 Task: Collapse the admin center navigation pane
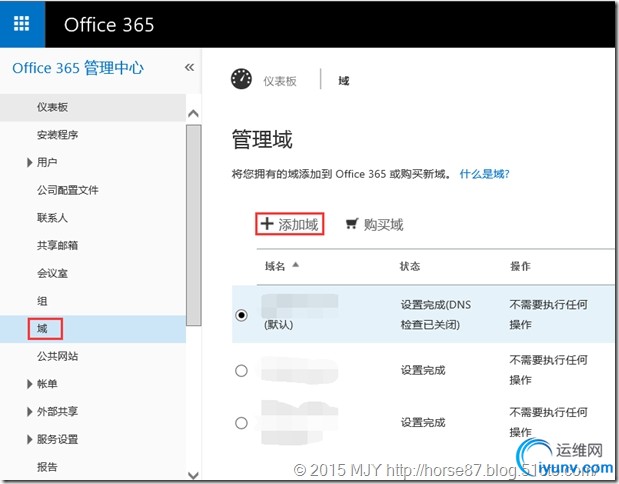click(x=189, y=68)
